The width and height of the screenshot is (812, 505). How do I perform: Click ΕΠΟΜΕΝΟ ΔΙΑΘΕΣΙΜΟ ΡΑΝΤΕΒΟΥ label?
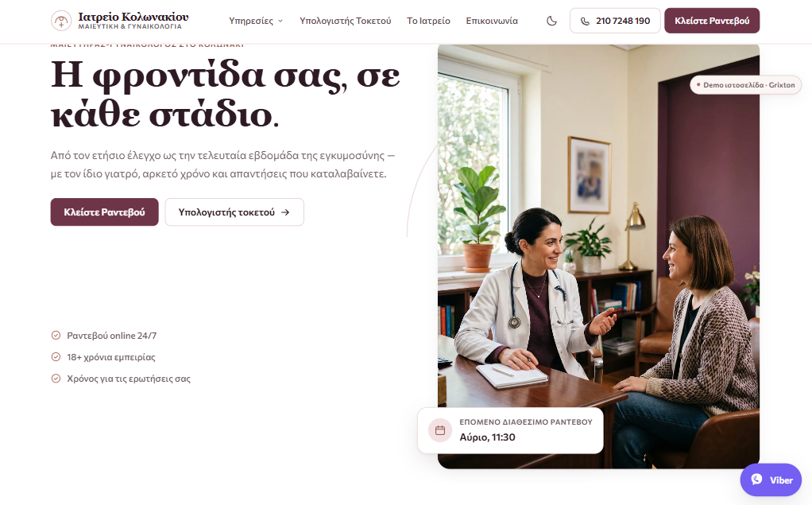(x=526, y=422)
